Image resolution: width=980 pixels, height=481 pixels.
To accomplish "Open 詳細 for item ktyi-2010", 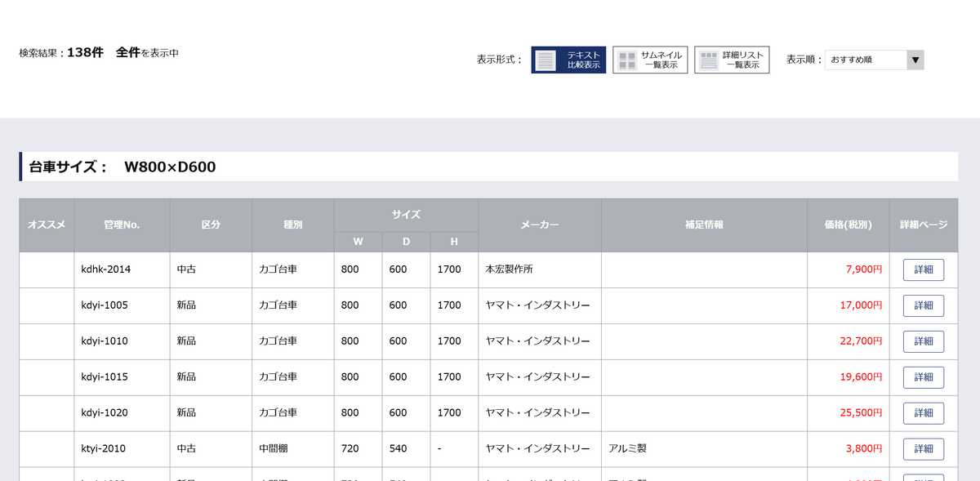I will (923, 449).
